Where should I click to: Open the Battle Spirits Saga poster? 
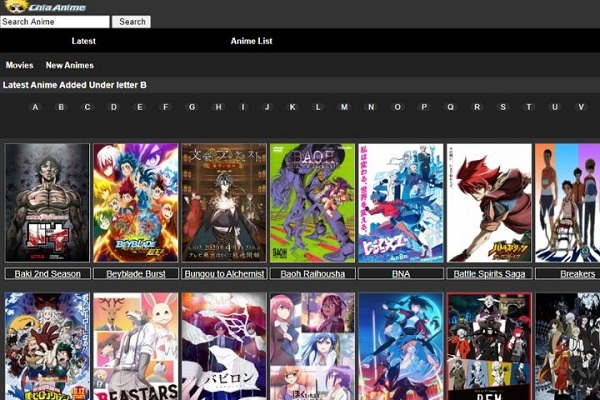[x=489, y=203]
